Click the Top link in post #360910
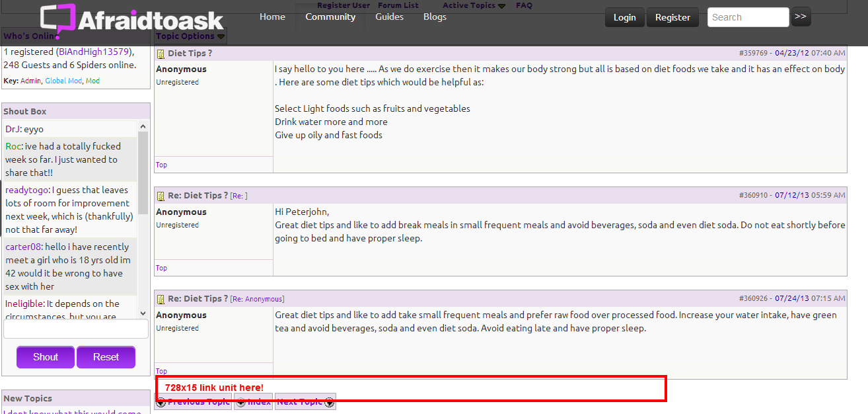The image size is (868, 414). [161, 268]
